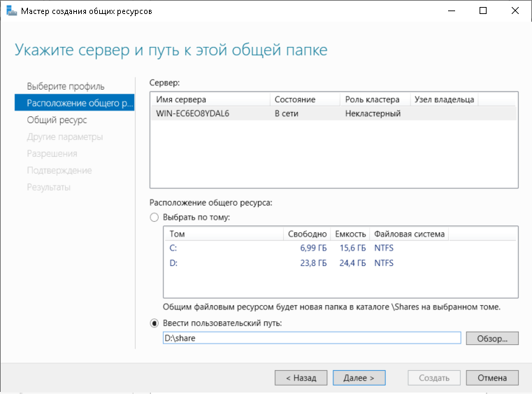
Task: Sort by 'Файловая система' column header
Action: (409, 234)
